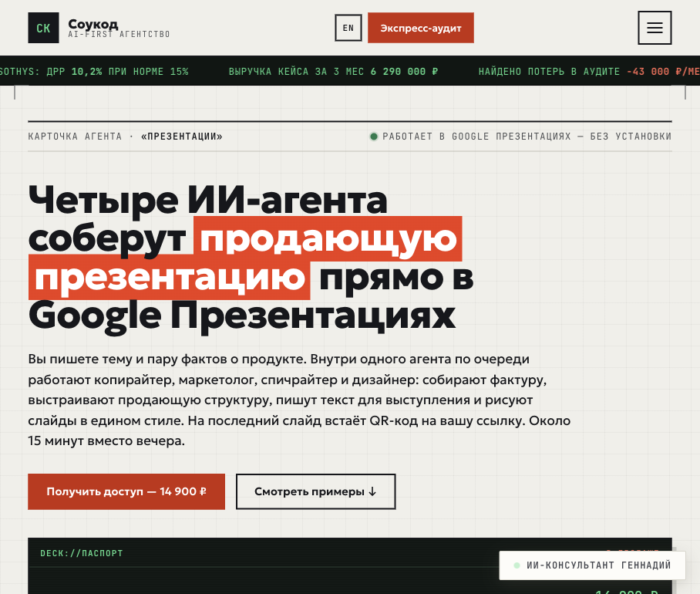Click the Экспресс-аудит button
The height and width of the screenshot is (594, 700).
(x=420, y=28)
